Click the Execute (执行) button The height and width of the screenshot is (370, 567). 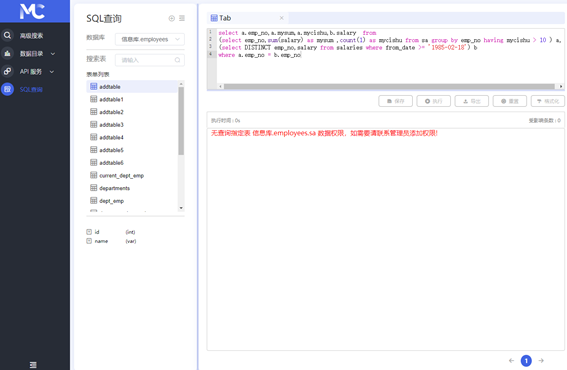(434, 101)
